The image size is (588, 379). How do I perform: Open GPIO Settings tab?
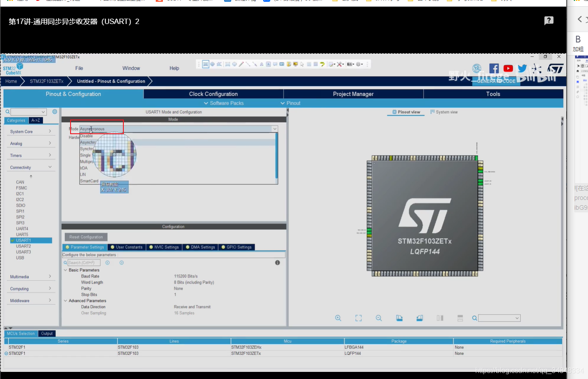pos(237,247)
